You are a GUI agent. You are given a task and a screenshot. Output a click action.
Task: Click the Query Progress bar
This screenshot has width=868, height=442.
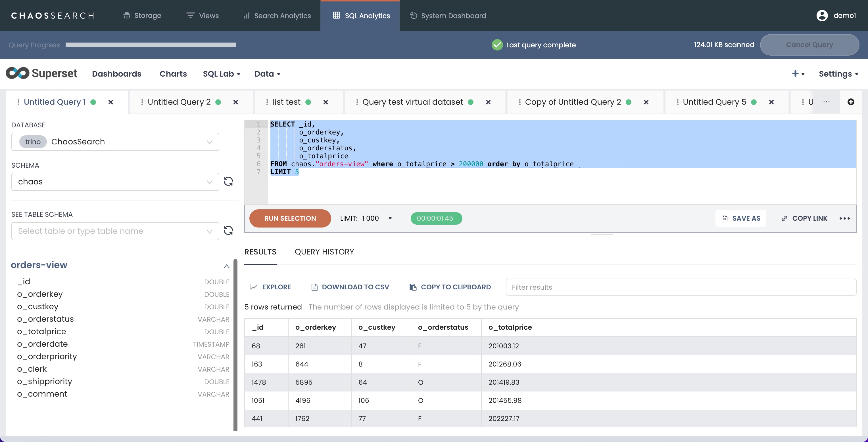click(x=151, y=45)
